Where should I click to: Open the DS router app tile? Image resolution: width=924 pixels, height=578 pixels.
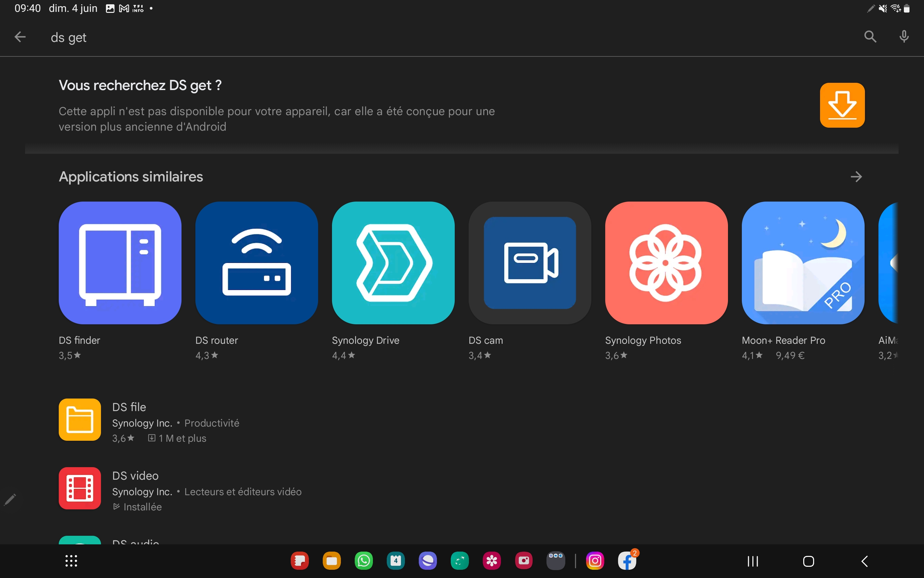[256, 263]
